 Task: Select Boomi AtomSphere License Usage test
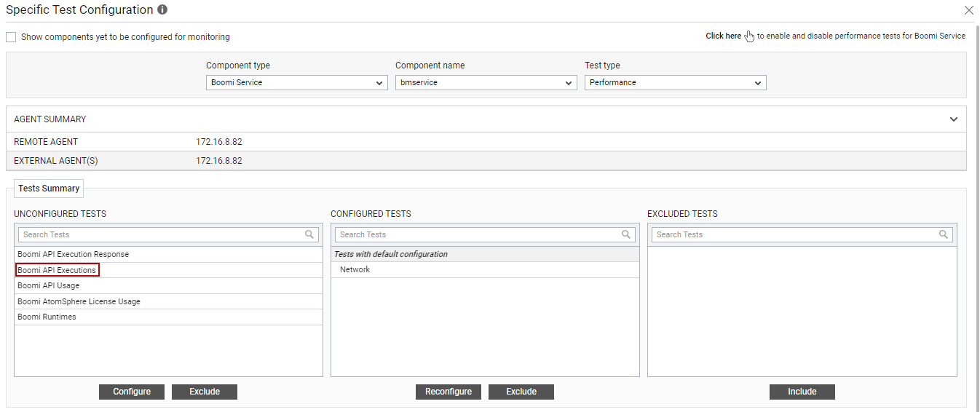[168, 301]
